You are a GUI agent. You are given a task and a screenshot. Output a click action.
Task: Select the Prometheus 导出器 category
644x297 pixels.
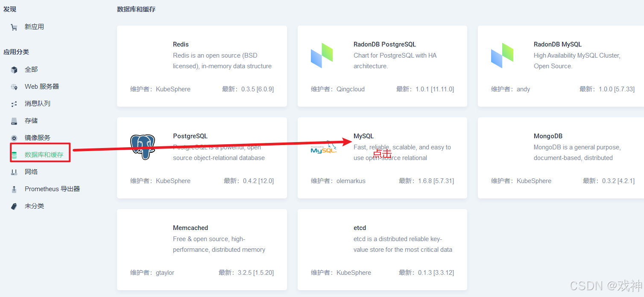(x=52, y=189)
